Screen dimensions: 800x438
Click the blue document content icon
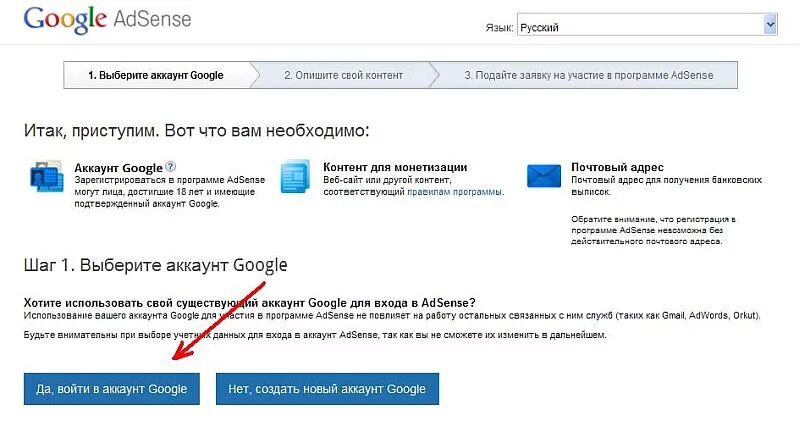[x=295, y=176]
